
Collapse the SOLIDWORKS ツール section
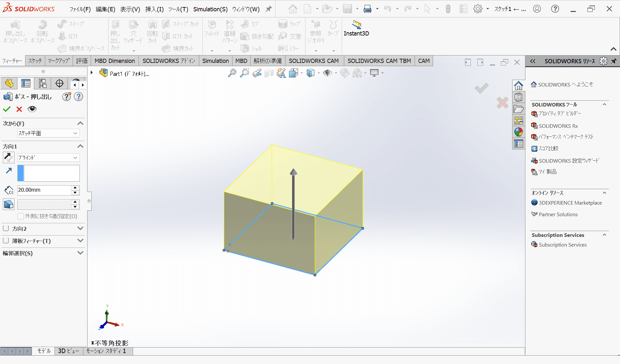604,105
